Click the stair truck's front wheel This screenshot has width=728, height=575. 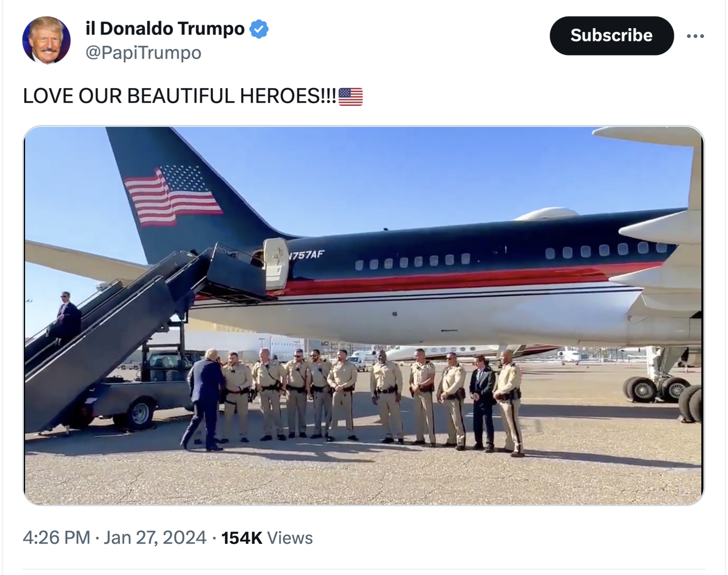click(139, 414)
